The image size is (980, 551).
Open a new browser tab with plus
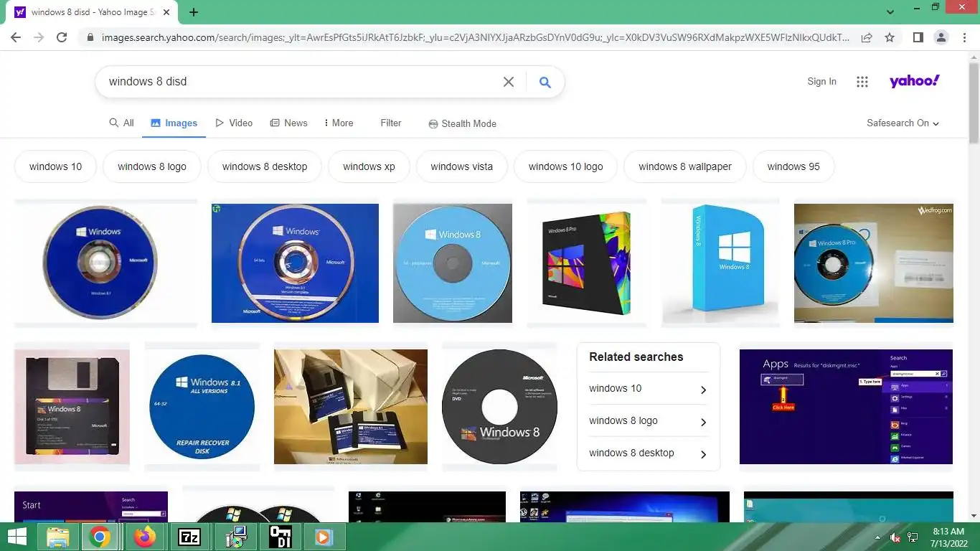click(194, 12)
